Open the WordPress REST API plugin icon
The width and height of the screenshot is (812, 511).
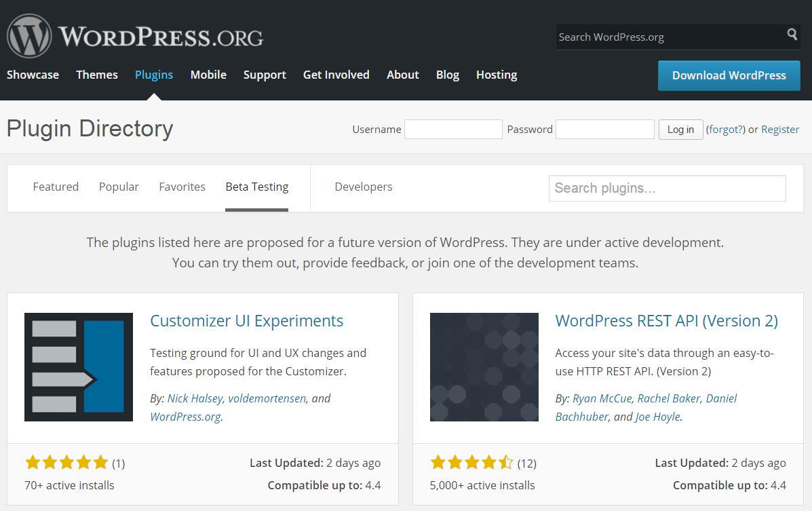coord(484,367)
